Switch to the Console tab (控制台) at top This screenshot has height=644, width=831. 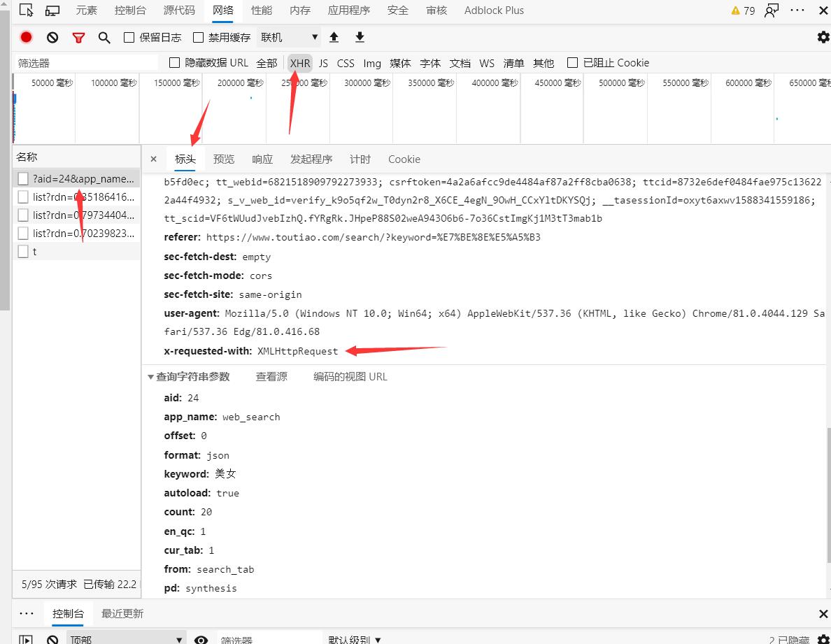pyautogui.click(x=130, y=10)
